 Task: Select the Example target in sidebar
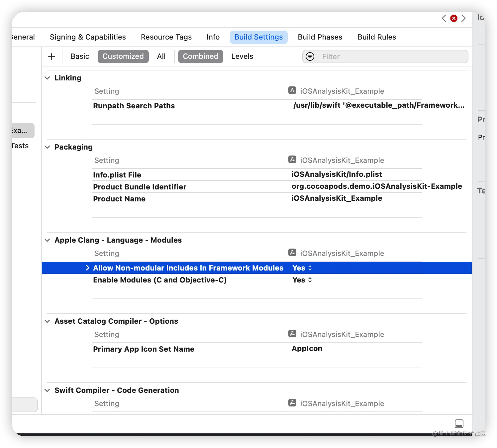pyautogui.click(x=23, y=130)
